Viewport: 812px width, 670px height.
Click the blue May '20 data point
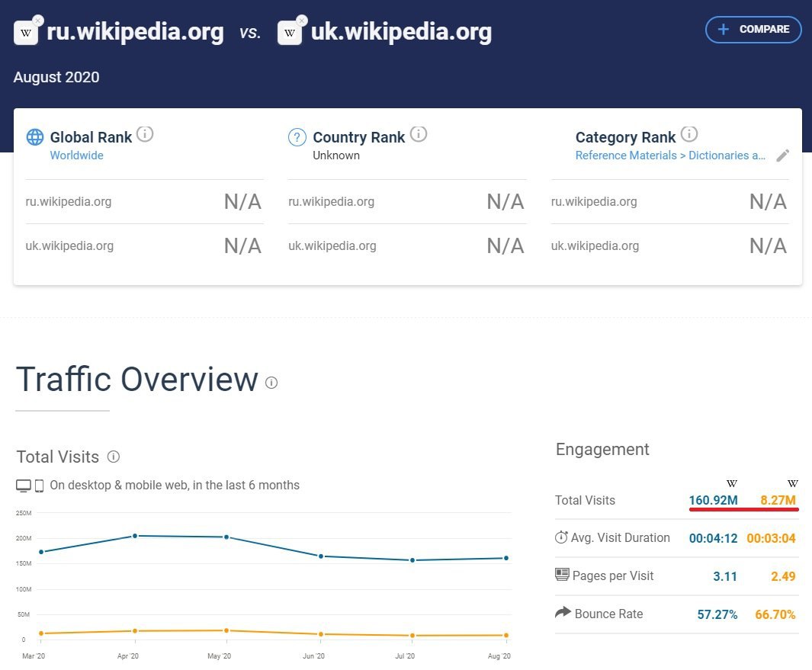(x=226, y=537)
